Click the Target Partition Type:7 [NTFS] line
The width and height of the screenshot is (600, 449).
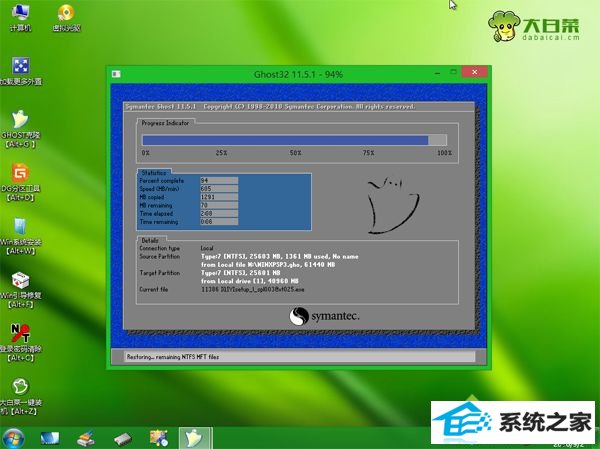241,273
